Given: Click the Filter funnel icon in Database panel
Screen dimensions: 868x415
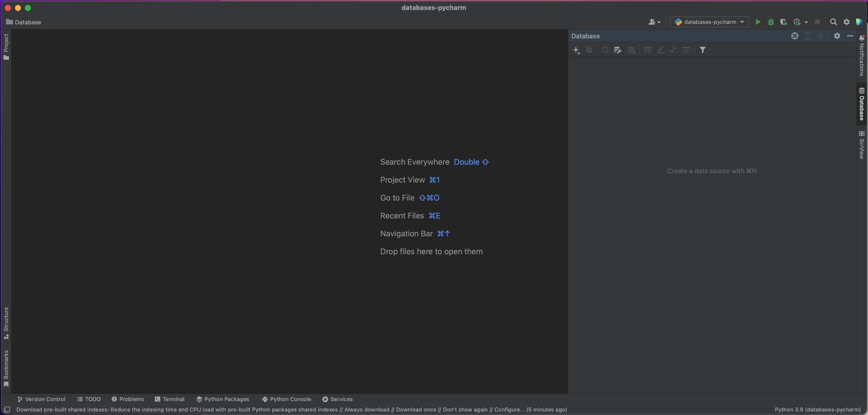Looking at the screenshot, I should (702, 50).
